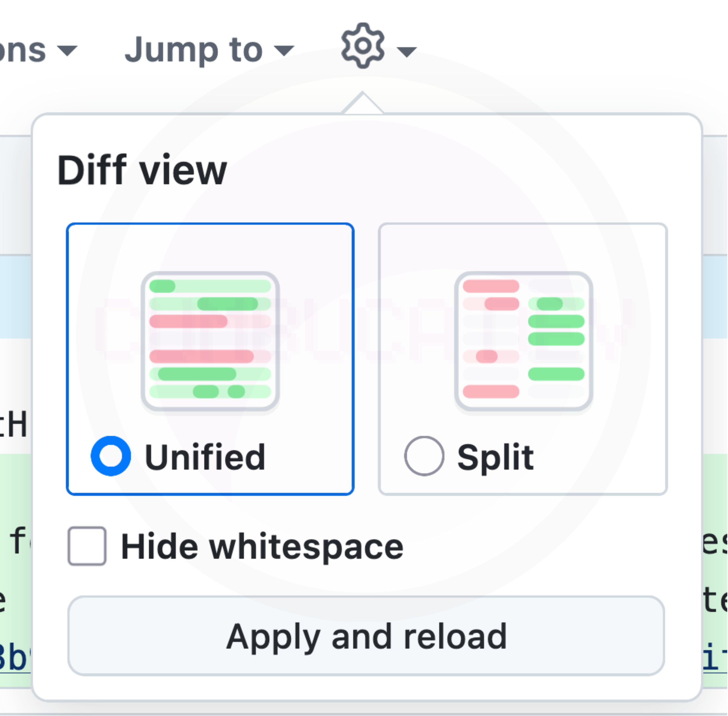Image resolution: width=728 pixels, height=716 pixels.
Task: Open the Jump to menu
Action: coord(193,50)
